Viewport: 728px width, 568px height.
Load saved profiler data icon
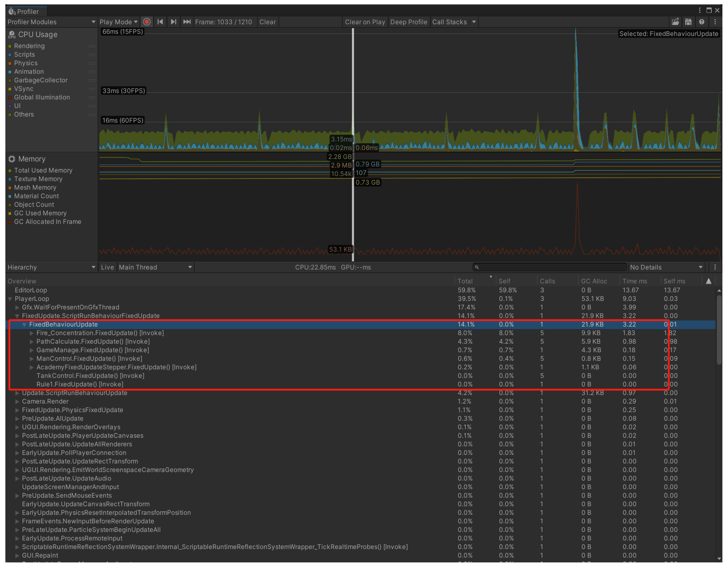pos(675,22)
